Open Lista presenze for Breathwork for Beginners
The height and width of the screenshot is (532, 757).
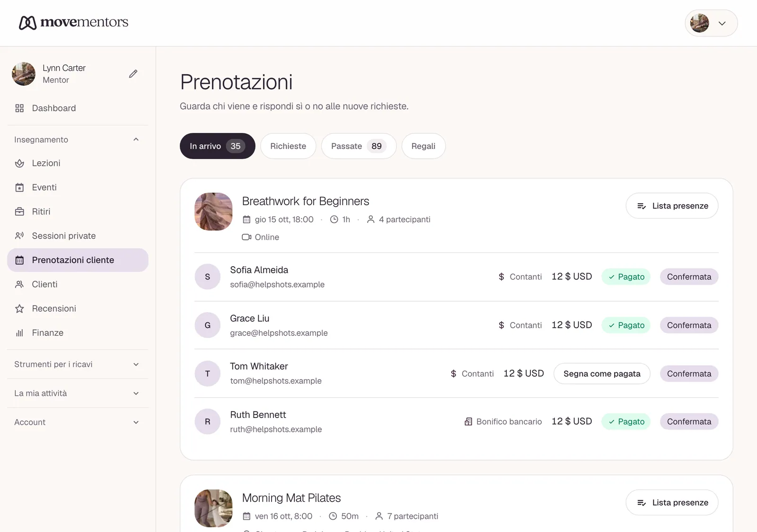[672, 206]
